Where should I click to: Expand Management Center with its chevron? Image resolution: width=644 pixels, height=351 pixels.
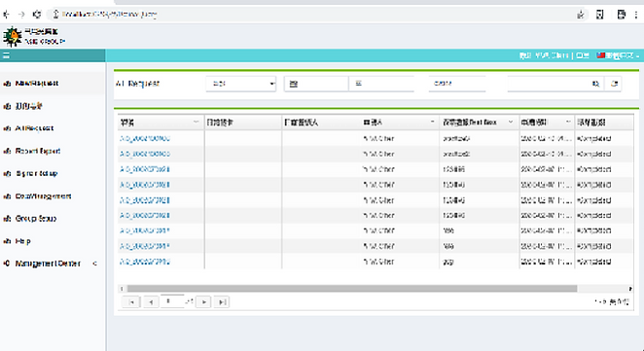point(95,263)
